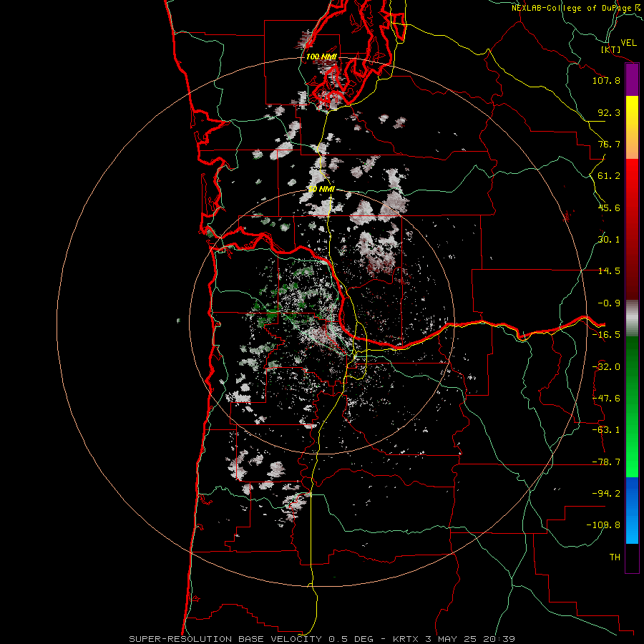
Task: Pick the blue segment of the color bar
Action: point(632,510)
